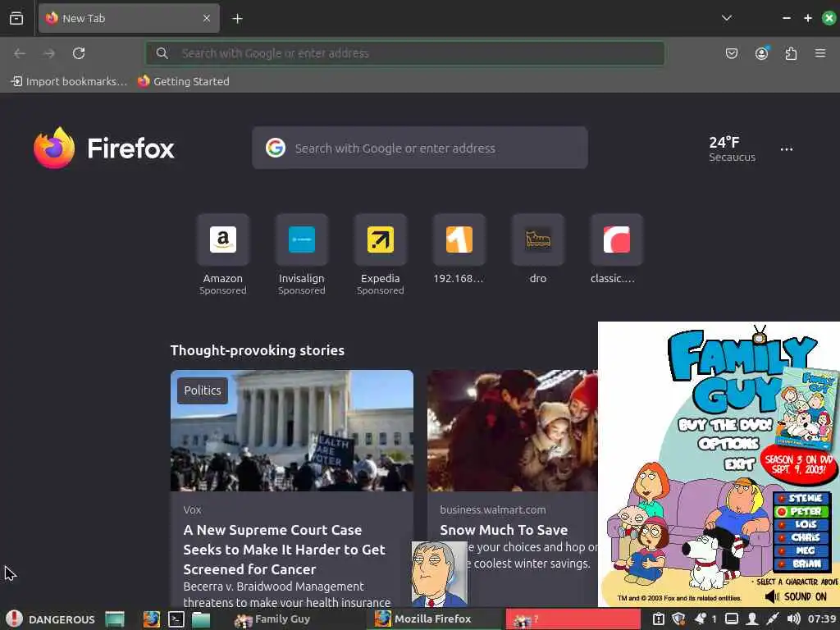Launch terminal from taskbar launcher
840x630 pixels.
[176, 619]
